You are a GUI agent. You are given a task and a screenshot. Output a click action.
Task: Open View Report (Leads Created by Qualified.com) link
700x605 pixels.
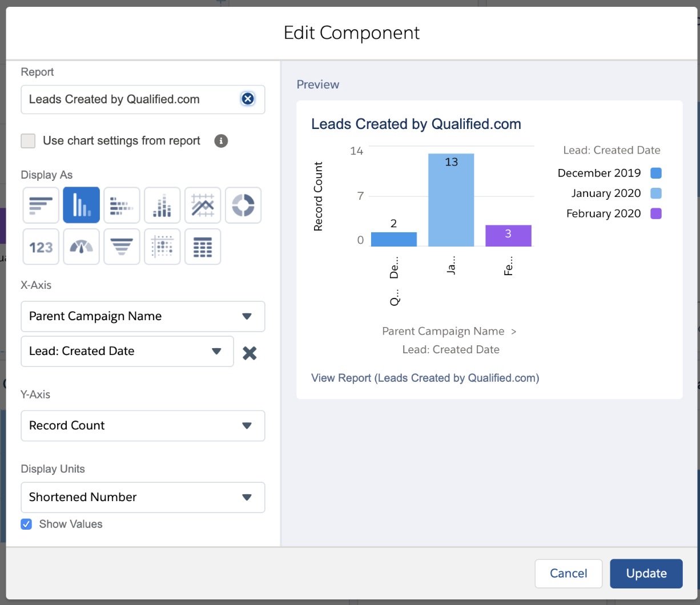pos(425,378)
